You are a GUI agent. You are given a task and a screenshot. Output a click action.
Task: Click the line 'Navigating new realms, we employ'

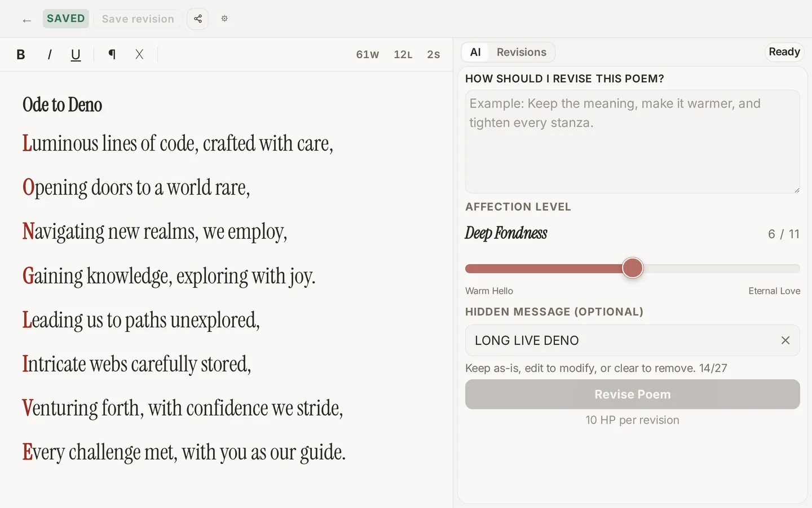tap(155, 231)
